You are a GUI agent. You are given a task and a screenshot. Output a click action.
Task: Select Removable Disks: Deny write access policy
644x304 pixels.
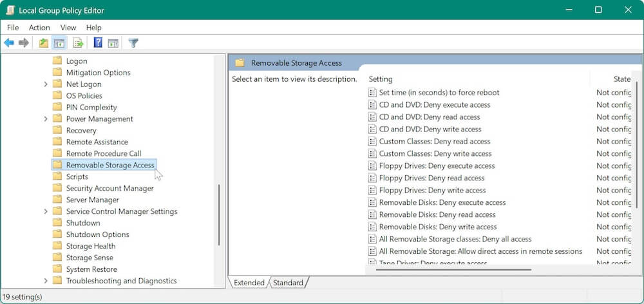tap(437, 227)
